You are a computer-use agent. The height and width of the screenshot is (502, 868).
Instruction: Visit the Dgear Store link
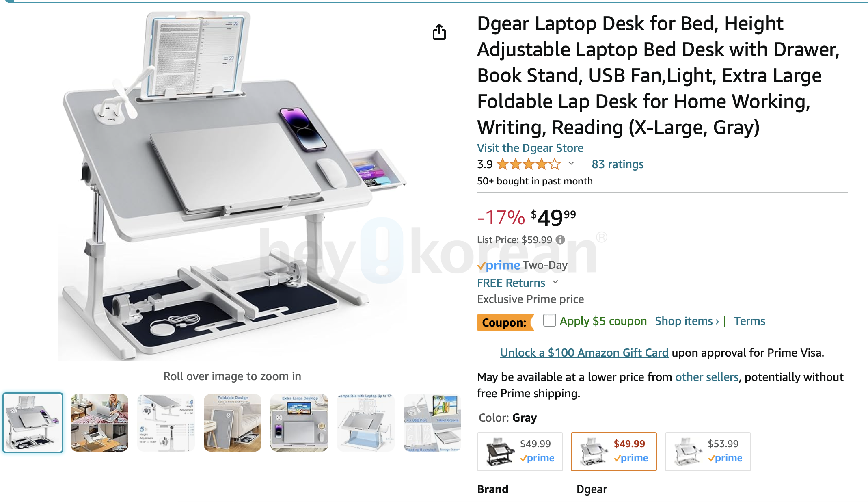(x=530, y=148)
